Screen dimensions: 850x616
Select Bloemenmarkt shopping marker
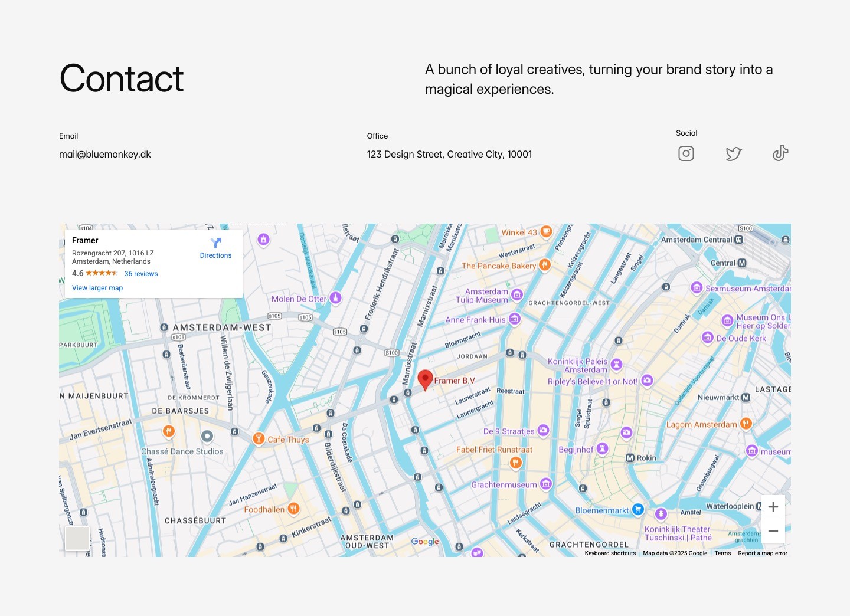click(x=637, y=509)
